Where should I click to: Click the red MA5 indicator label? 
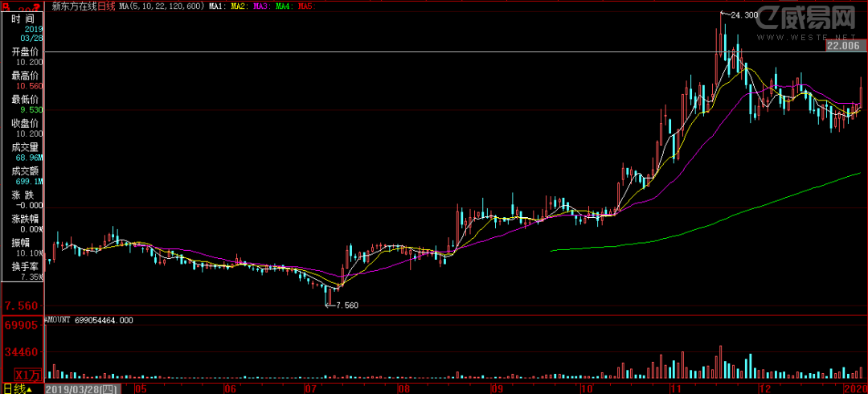coord(305,6)
